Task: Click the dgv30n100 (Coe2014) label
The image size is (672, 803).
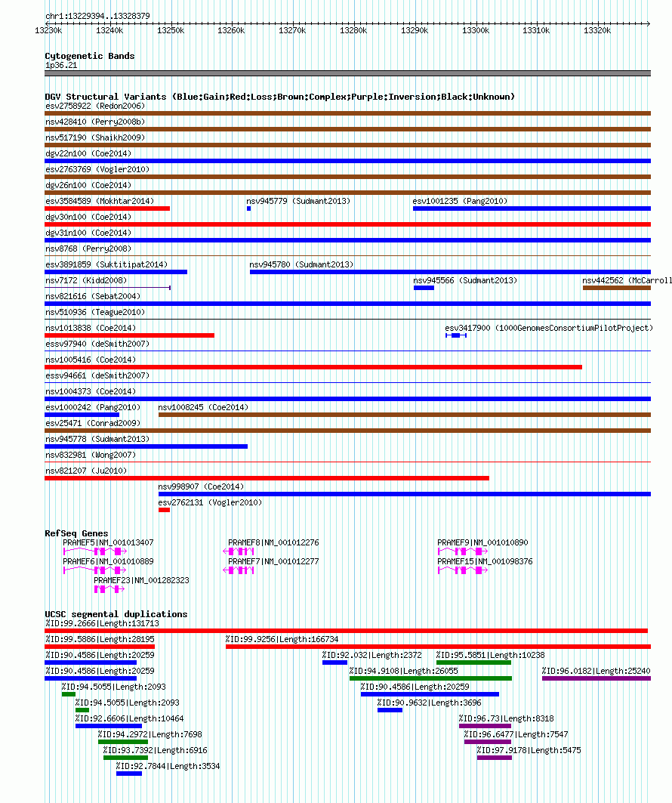Action: click(88, 217)
